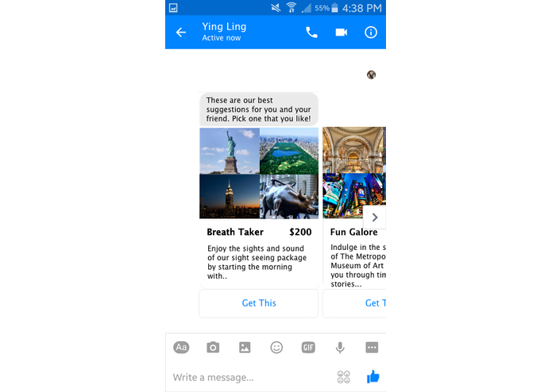The height and width of the screenshot is (392, 552).
Task: Open the Empire State Building night photo
Action: click(x=230, y=197)
